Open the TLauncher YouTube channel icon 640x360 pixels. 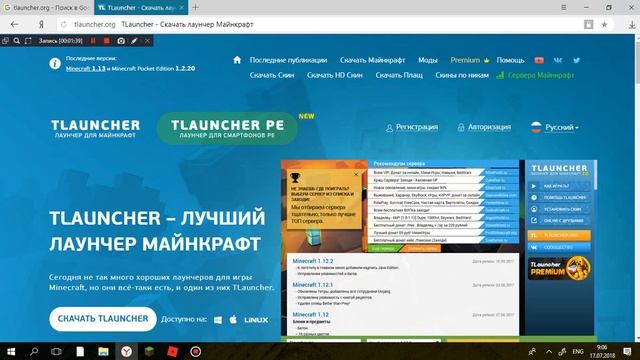(x=539, y=60)
